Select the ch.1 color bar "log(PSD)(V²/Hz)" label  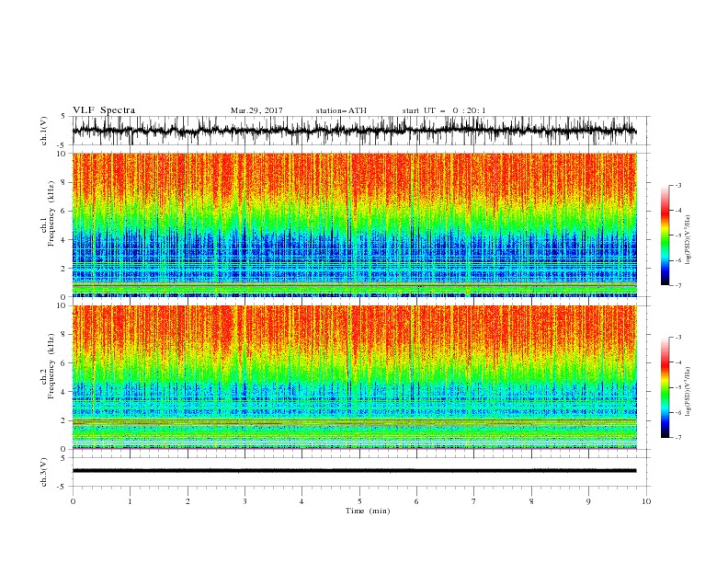pyautogui.click(x=688, y=240)
